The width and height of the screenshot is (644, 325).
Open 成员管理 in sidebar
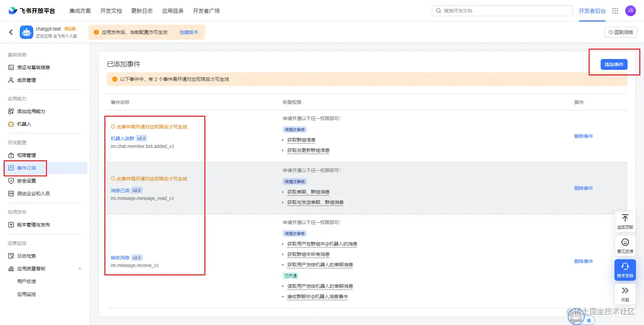click(26, 80)
